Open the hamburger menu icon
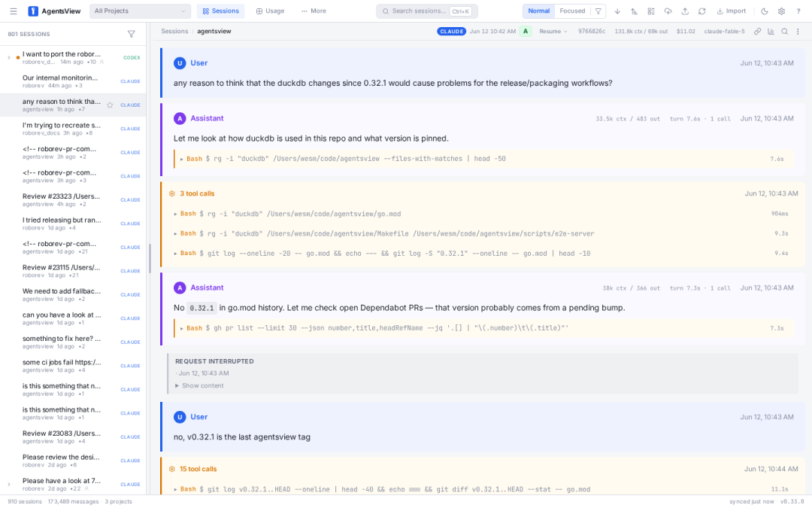The height and width of the screenshot is (508, 812). (x=14, y=11)
